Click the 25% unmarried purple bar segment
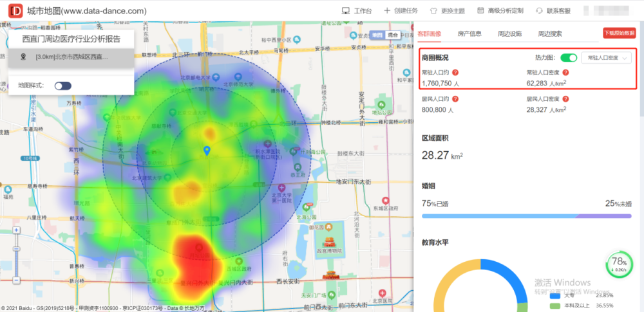This screenshot has width=644, height=312. click(x=605, y=216)
